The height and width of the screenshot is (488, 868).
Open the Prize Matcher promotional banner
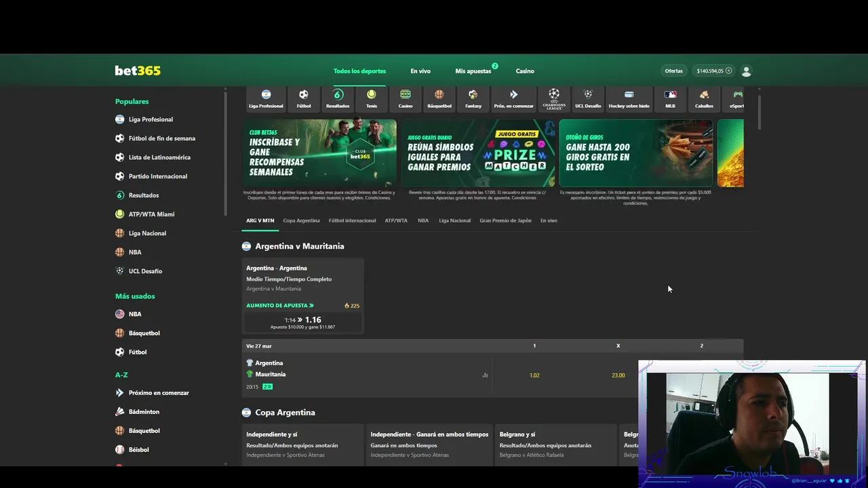(x=477, y=153)
